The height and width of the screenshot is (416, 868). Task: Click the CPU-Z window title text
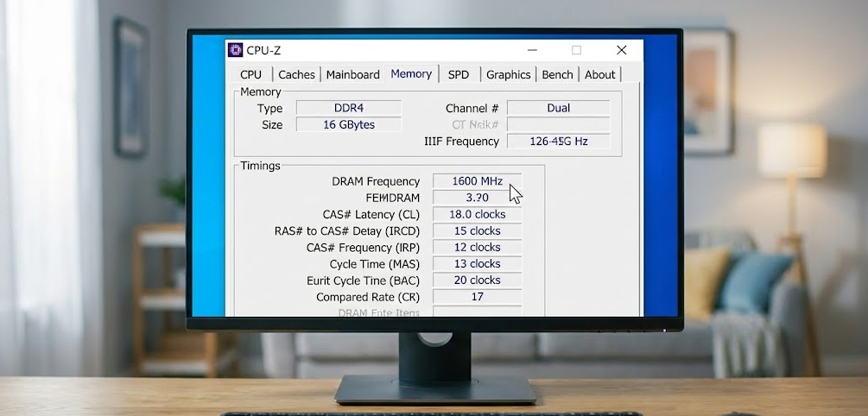pos(263,50)
